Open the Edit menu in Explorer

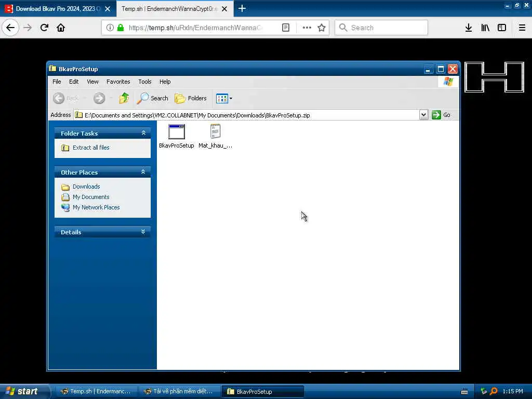click(74, 82)
